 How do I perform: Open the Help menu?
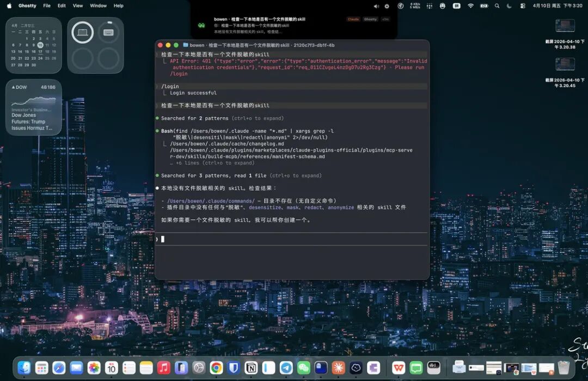[119, 5]
